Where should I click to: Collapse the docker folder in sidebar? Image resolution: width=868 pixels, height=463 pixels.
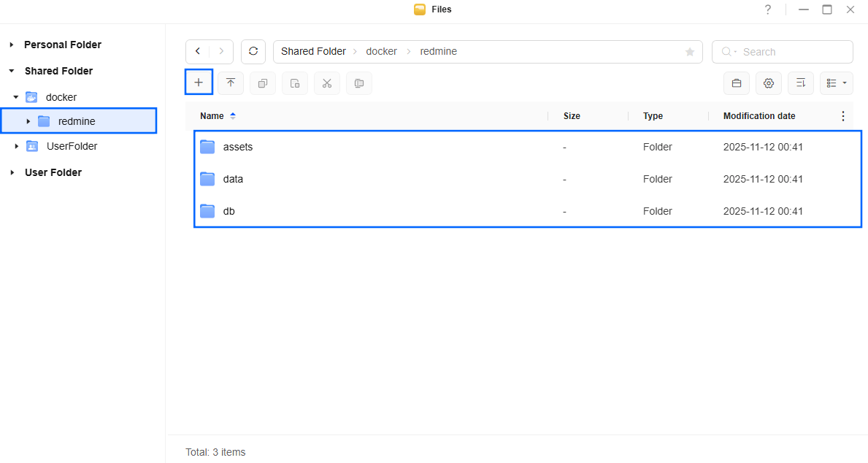tap(16, 96)
